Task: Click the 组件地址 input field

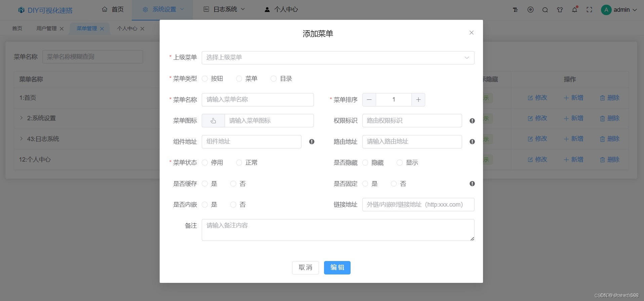Action: (x=251, y=142)
